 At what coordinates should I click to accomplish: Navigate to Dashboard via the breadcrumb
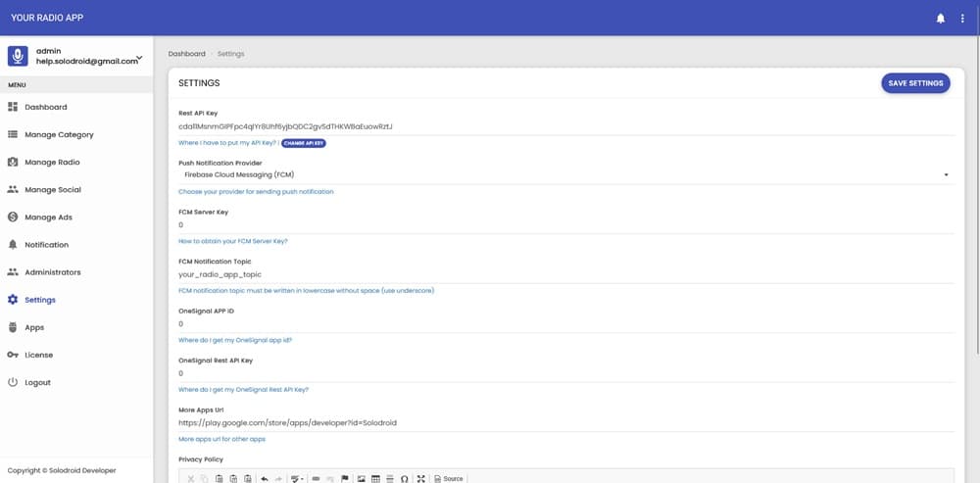click(x=186, y=54)
